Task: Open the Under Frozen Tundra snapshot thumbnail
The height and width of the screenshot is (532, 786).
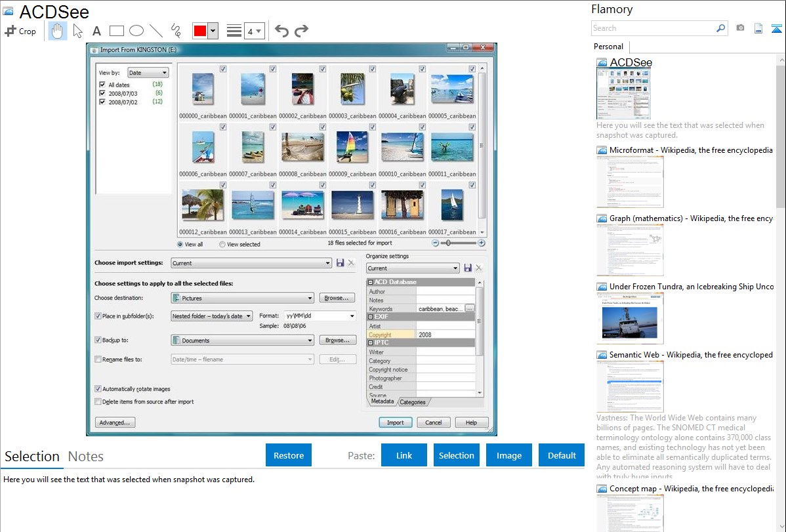Action: pos(630,318)
